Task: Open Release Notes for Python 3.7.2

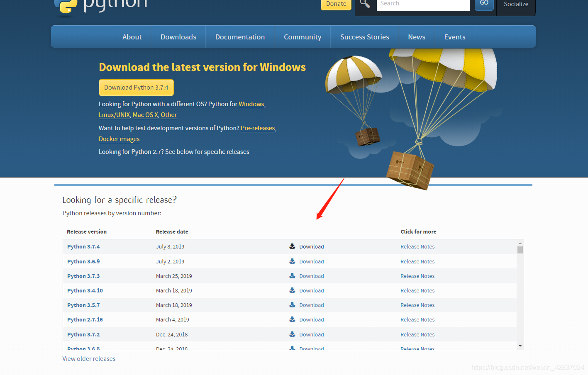Action: coord(417,334)
